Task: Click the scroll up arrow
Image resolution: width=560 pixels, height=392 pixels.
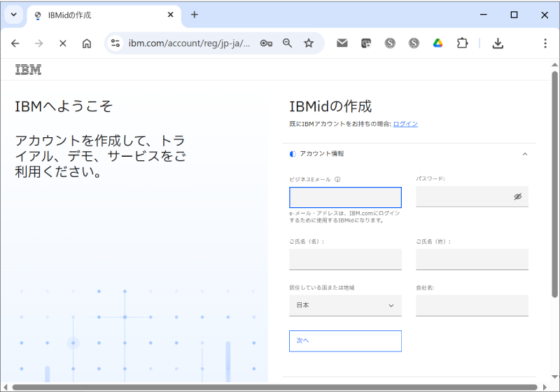Action: click(x=554, y=65)
